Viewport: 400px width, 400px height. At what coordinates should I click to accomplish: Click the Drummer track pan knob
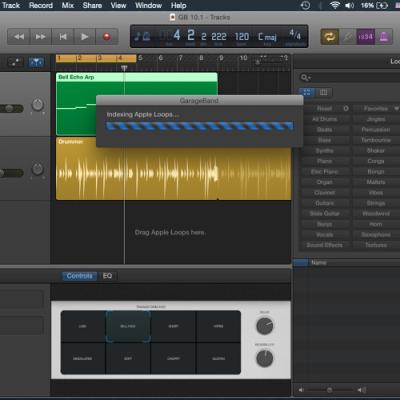pyautogui.click(x=38, y=169)
